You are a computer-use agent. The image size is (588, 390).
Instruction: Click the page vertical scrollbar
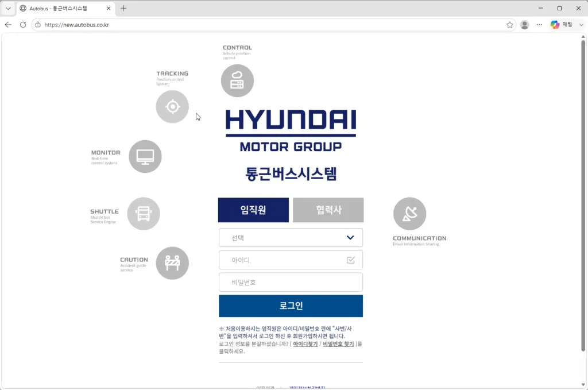coord(583,195)
